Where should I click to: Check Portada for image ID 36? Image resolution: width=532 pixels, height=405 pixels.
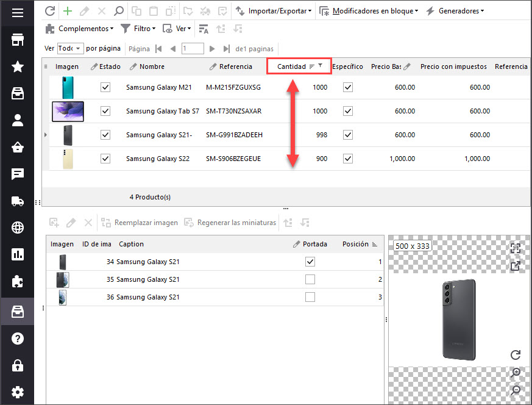tap(310, 297)
